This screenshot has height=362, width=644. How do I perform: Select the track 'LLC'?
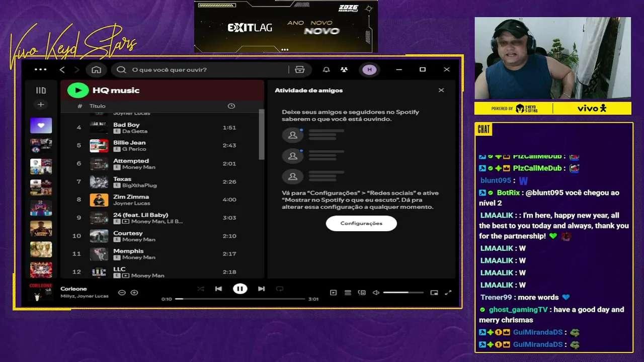coord(119,269)
